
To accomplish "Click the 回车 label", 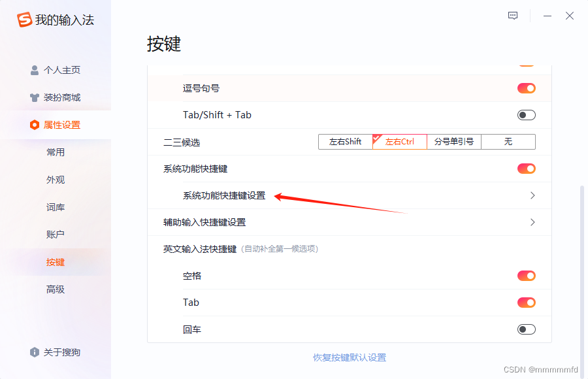I will (192, 329).
